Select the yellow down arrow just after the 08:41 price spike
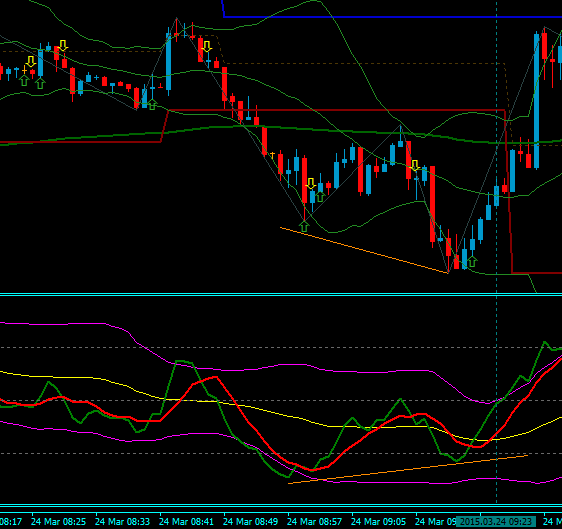The height and width of the screenshot is (529, 562). [x=207, y=46]
